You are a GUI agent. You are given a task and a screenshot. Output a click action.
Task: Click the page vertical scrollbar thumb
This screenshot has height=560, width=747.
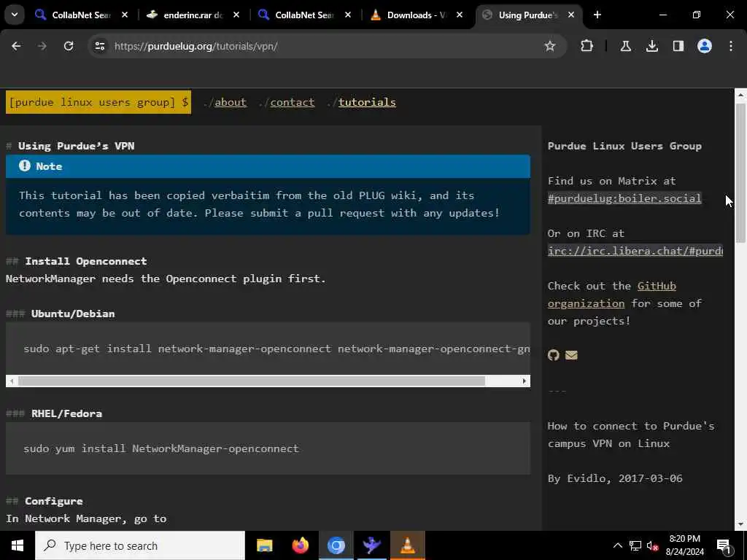[x=740, y=173]
